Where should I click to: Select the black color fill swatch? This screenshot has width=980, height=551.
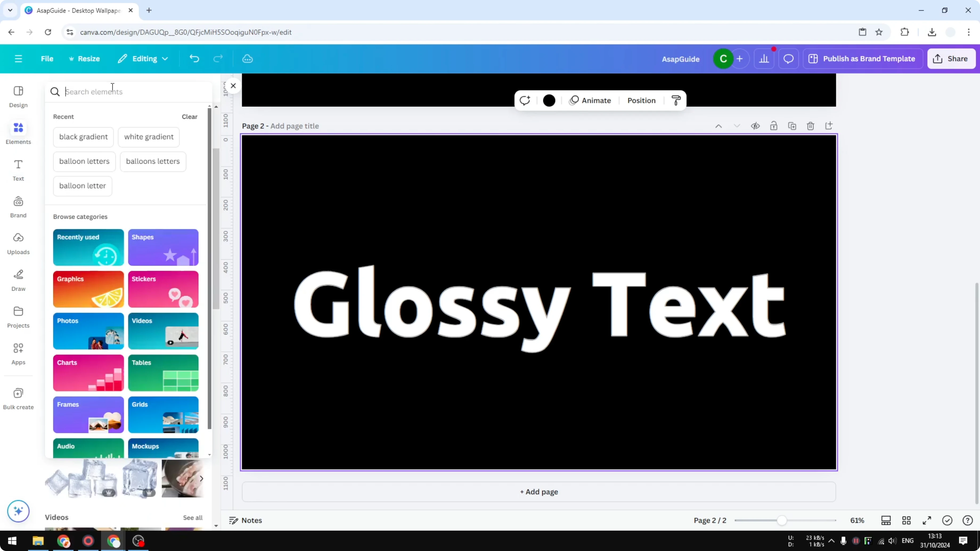pos(549,100)
